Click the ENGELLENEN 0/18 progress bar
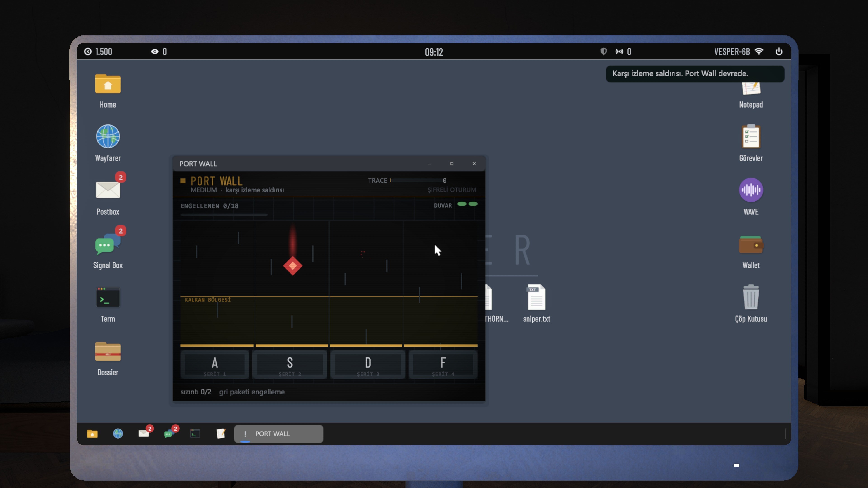Screen dimensions: 868x488 tap(224, 215)
